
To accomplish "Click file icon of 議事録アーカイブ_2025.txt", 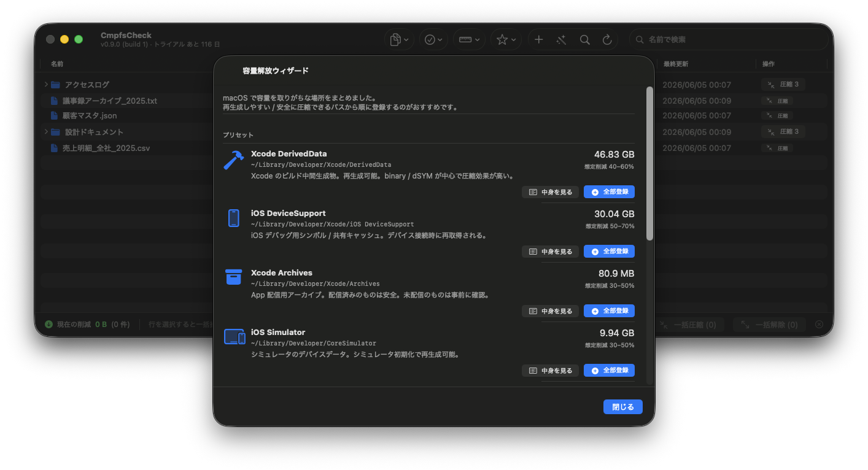I will [x=54, y=101].
